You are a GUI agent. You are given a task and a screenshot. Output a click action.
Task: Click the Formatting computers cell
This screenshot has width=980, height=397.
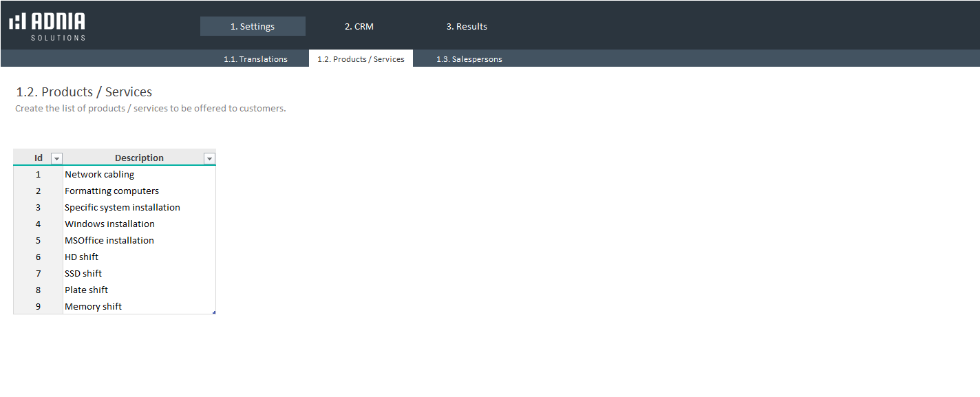click(111, 191)
